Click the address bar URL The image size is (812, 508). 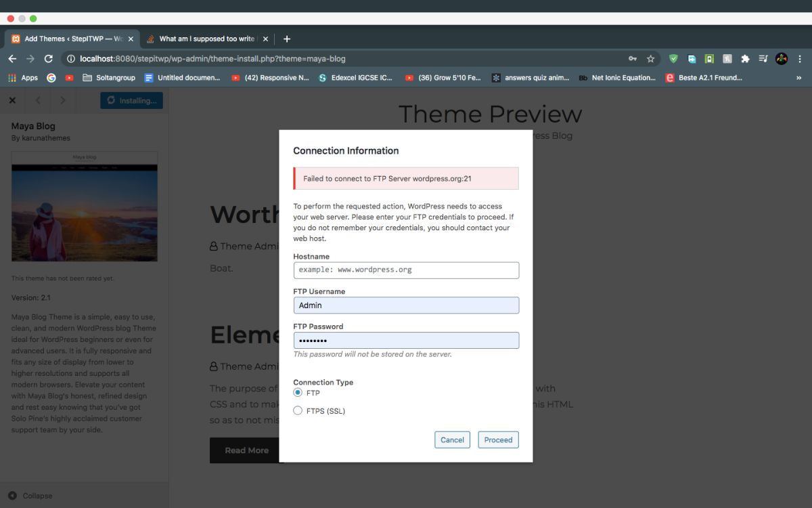[212, 59]
